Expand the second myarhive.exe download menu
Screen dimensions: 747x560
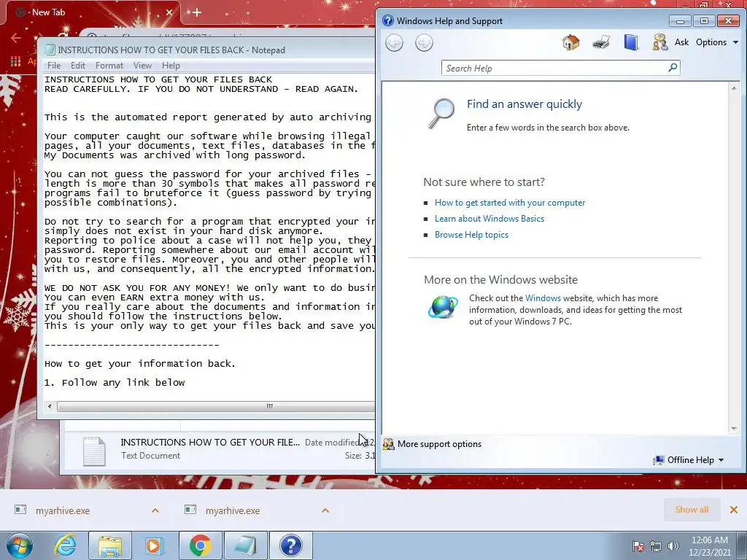325,510
